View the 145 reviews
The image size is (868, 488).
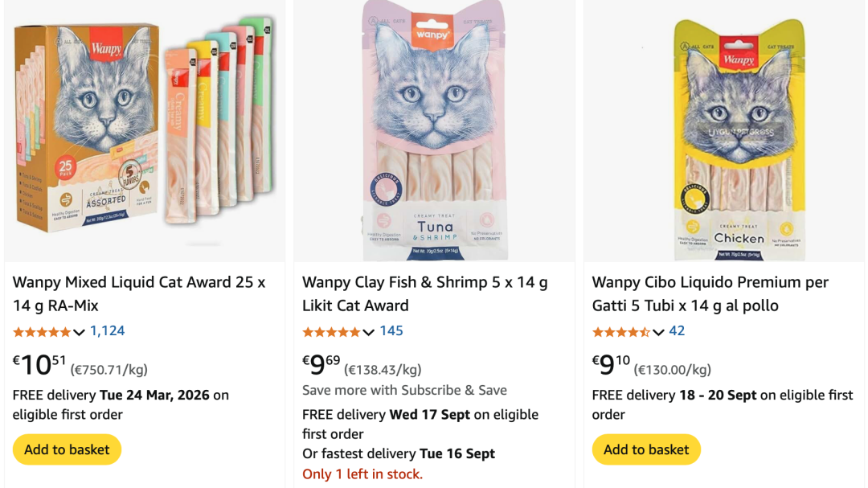391,330
